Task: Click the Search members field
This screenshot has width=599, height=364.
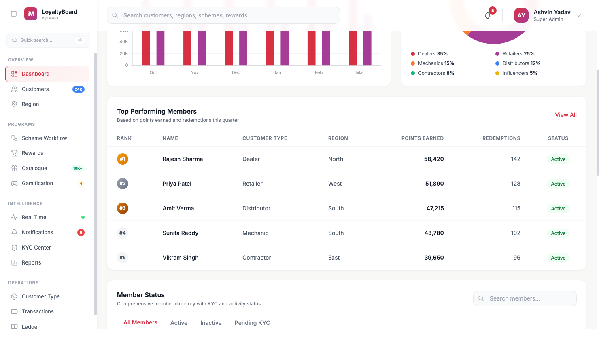Action: (525, 298)
